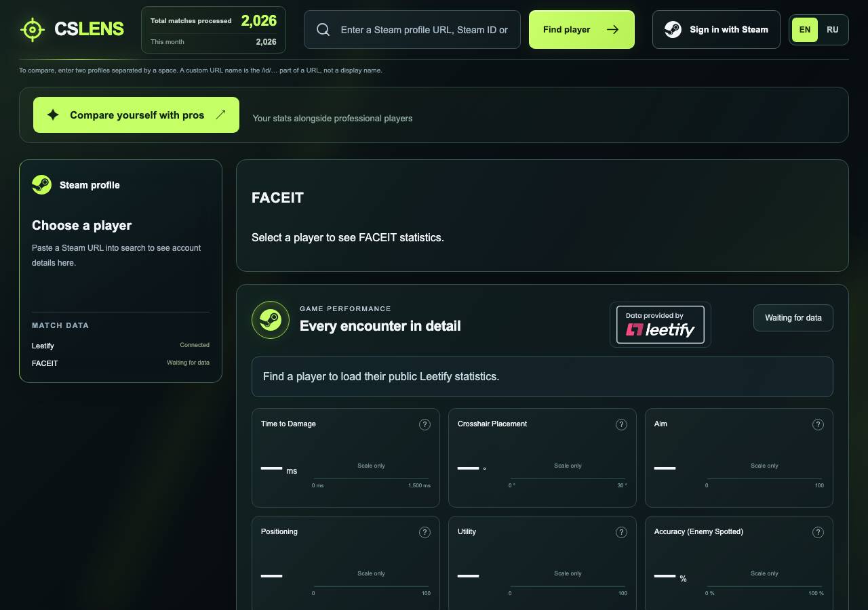Click the Steam icon beside Game Performance heading
Image resolution: width=868 pixels, height=610 pixels.
271,320
